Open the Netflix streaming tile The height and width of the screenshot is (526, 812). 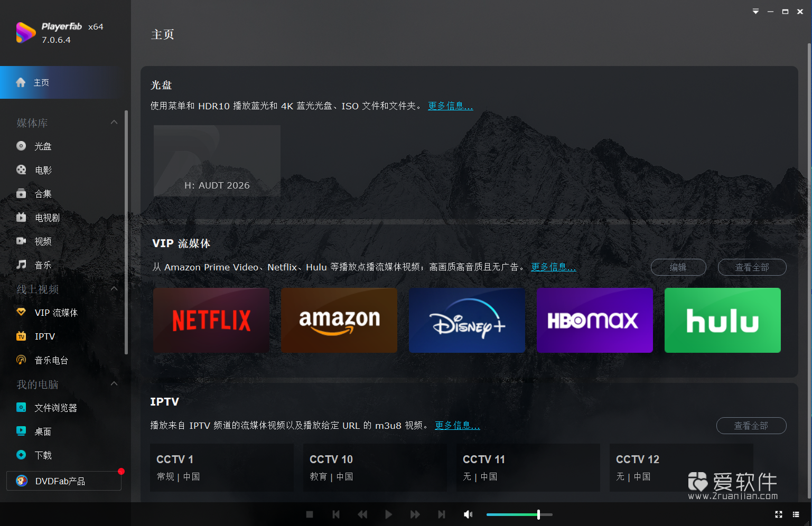click(211, 320)
